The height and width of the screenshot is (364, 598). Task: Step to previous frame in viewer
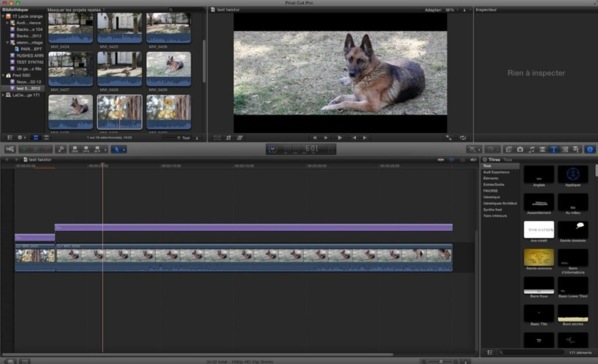354,138
